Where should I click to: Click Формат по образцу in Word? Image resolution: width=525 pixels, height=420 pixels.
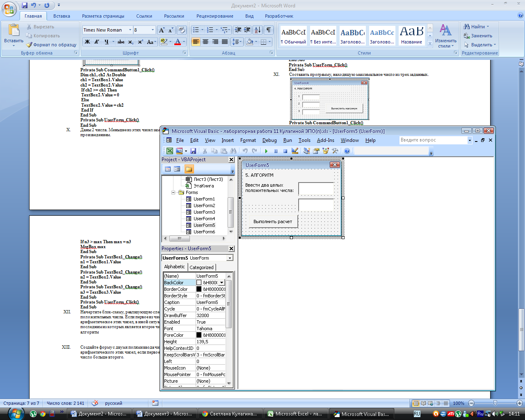pyautogui.click(x=52, y=45)
